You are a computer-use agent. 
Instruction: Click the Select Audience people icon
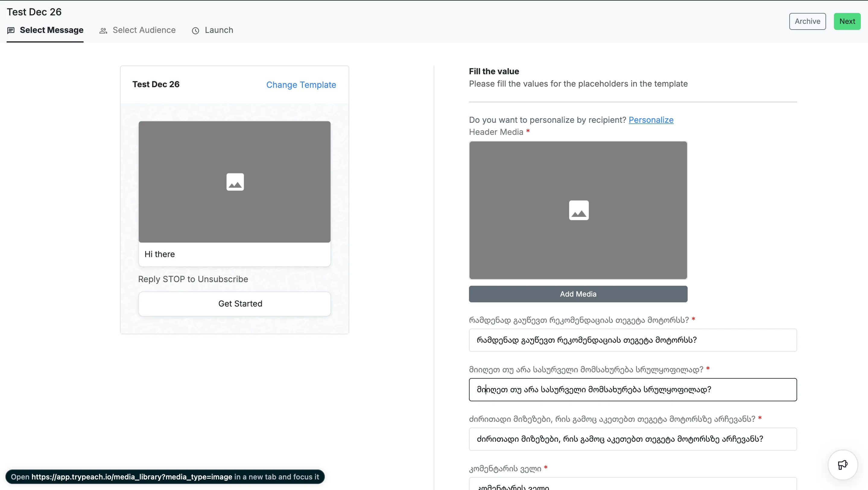click(103, 31)
